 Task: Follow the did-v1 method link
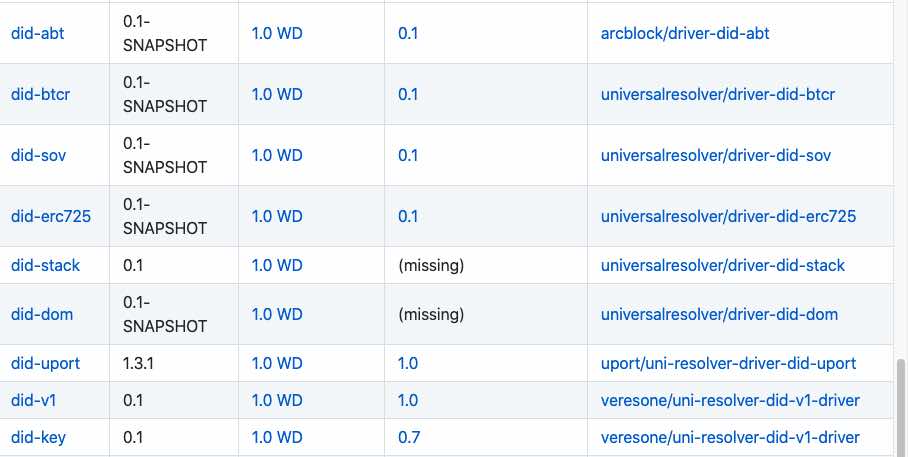33,400
